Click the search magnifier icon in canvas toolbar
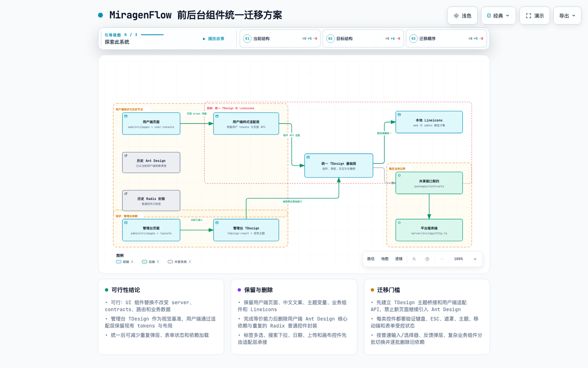Viewport: 588px width, 368px height. (414, 259)
